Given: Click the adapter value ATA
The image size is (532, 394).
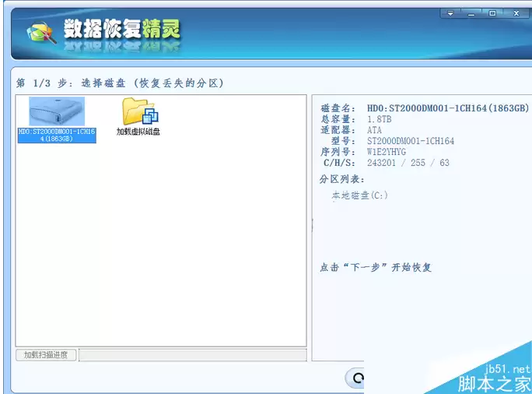Looking at the screenshot, I should [374, 130].
